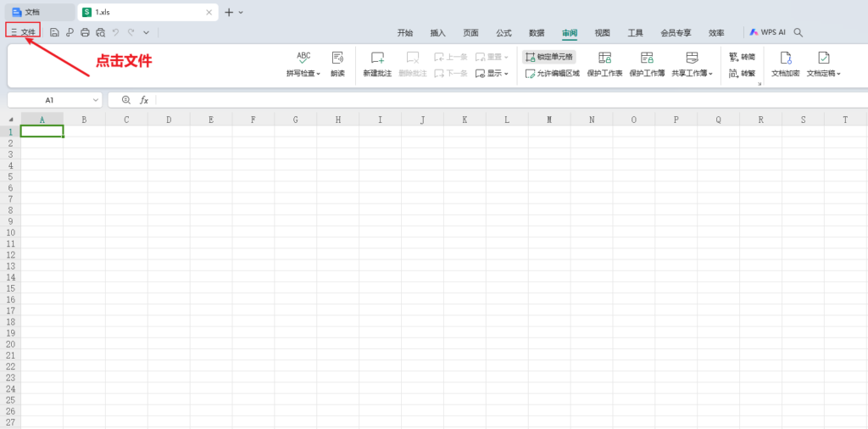Click the search magnifier next to WPS AI
Screen dimensions: 868x429
click(x=798, y=32)
